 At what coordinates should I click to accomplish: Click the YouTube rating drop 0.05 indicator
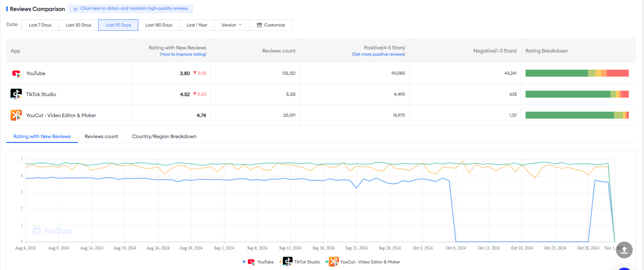[200, 73]
